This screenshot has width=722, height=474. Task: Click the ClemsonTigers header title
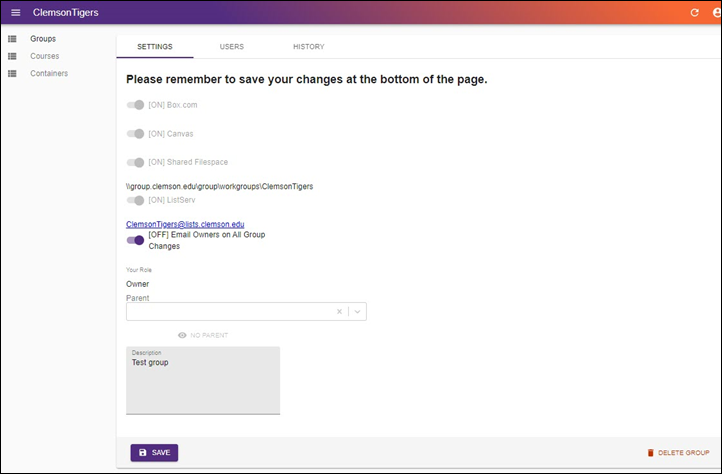65,12
